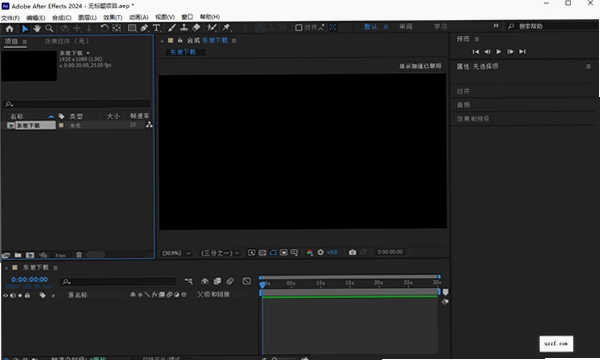This screenshot has width=600, height=360.
Task: Select the Pan Behind anchor point tool
Action: 117,28
